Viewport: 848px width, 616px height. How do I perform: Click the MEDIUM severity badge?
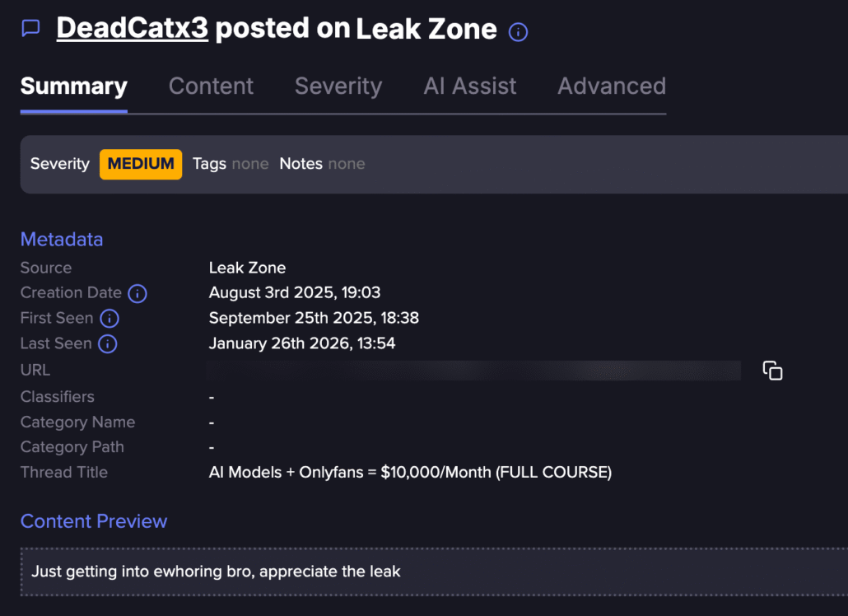pos(141,164)
